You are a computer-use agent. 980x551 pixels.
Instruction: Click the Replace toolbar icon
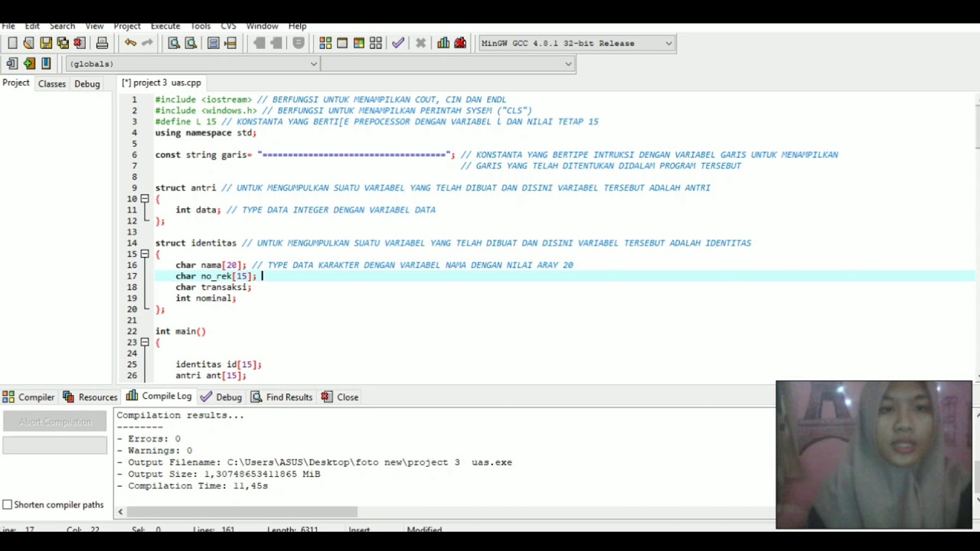point(191,44)
